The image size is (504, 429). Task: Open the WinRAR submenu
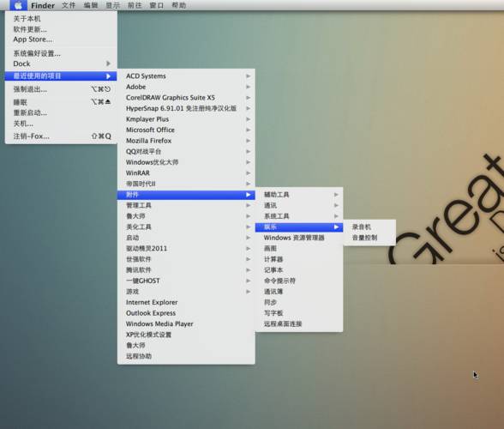tap(186, 173)
